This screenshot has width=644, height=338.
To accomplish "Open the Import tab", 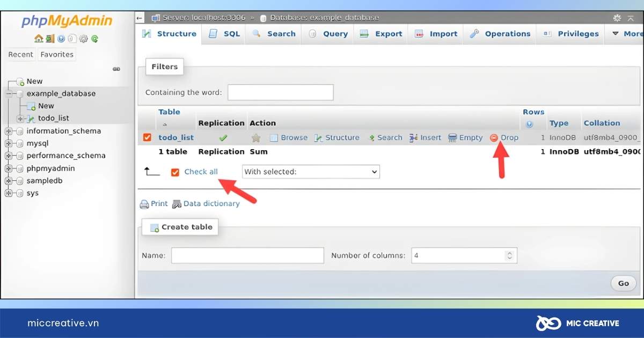I will 436,34.
